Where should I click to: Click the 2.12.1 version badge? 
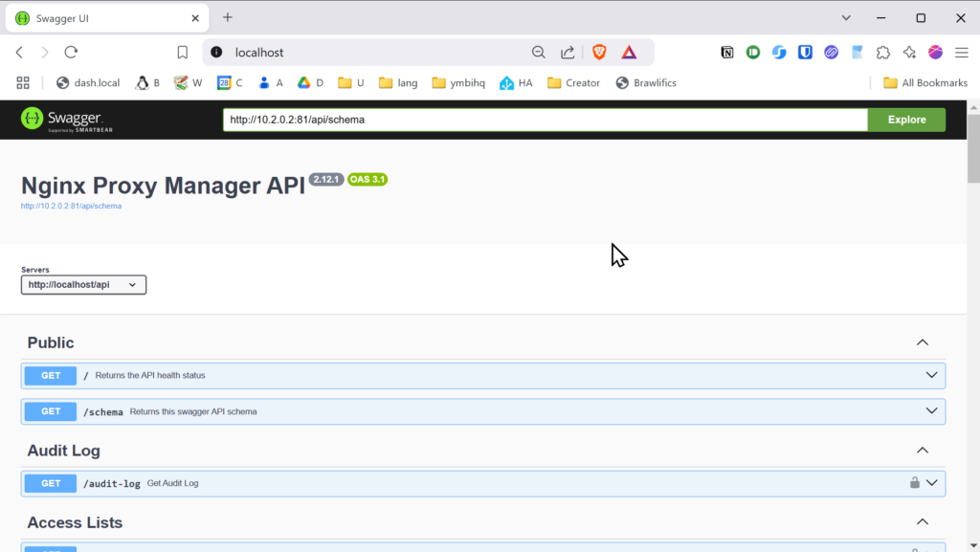click(326, 179)
